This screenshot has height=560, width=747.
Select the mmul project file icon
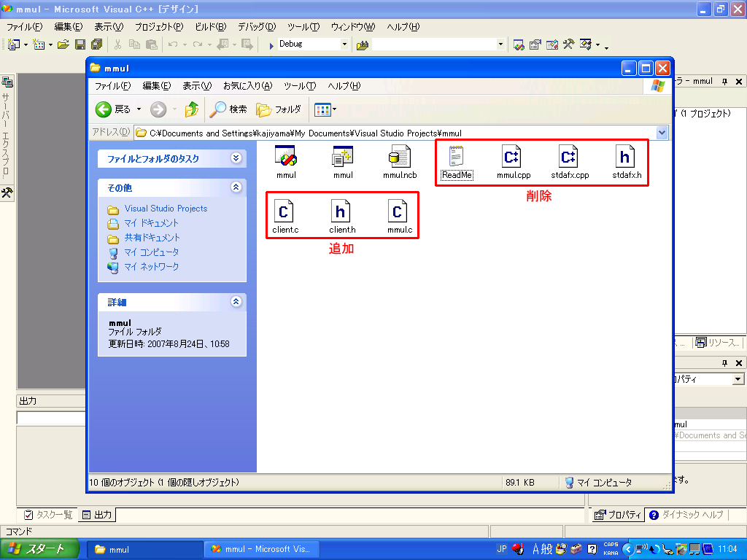pyautogui.click(x=343, y=156)
